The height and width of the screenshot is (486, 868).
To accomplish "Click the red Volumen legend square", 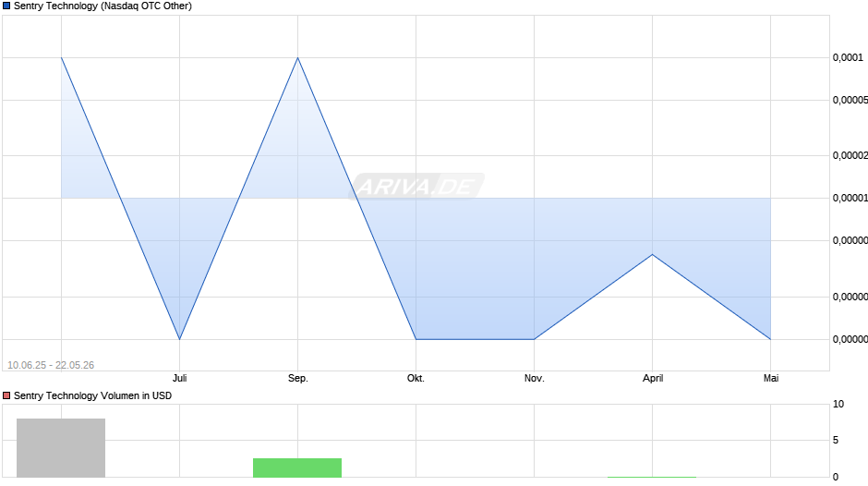I will click(x=6, y=395).
